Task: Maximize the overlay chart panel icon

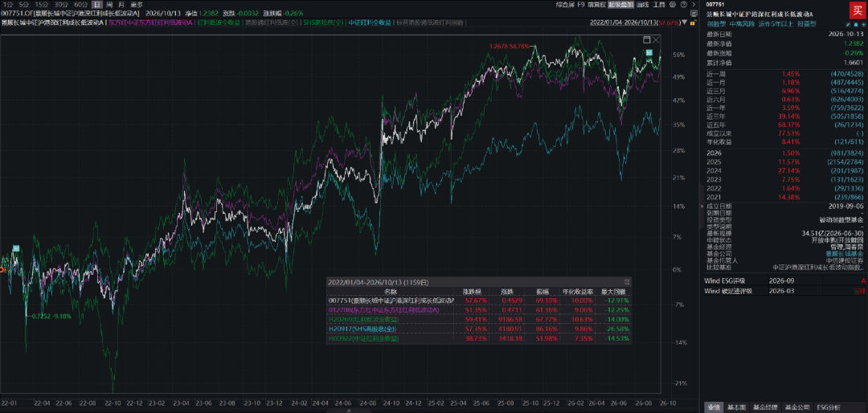Action: tap(646, 40)
